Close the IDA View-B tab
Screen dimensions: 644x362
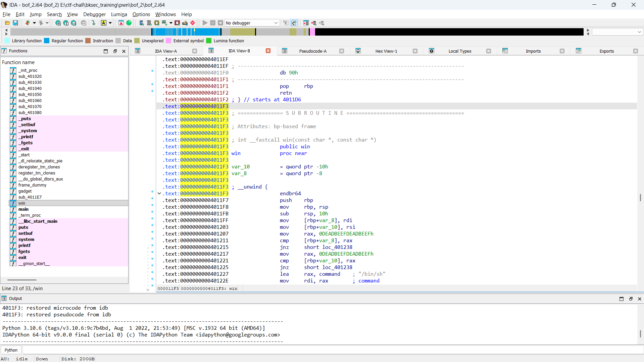click(268, 51)
